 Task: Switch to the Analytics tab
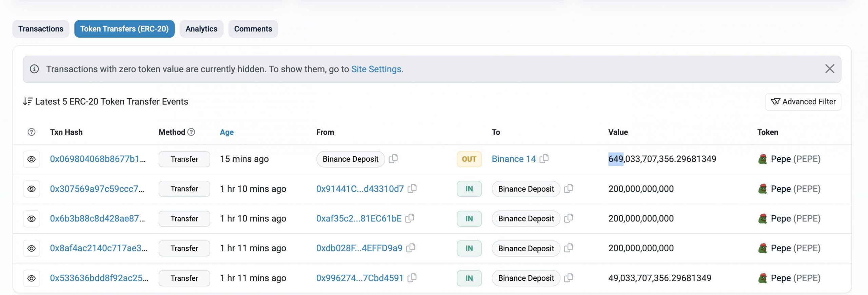click(201, 29)
